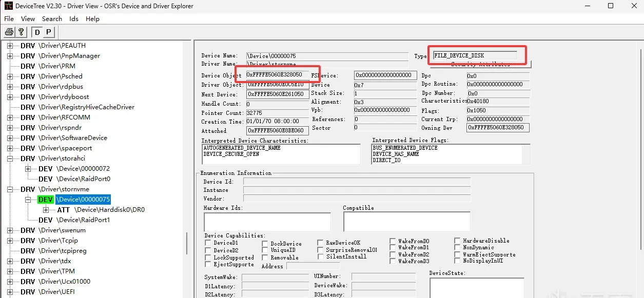Click the Security Attributes button
644x298 pixels.
click(x=480, y=64)
